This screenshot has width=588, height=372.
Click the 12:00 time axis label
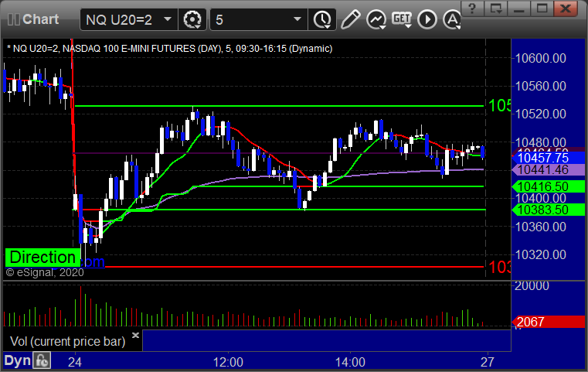tap(228, 362)
